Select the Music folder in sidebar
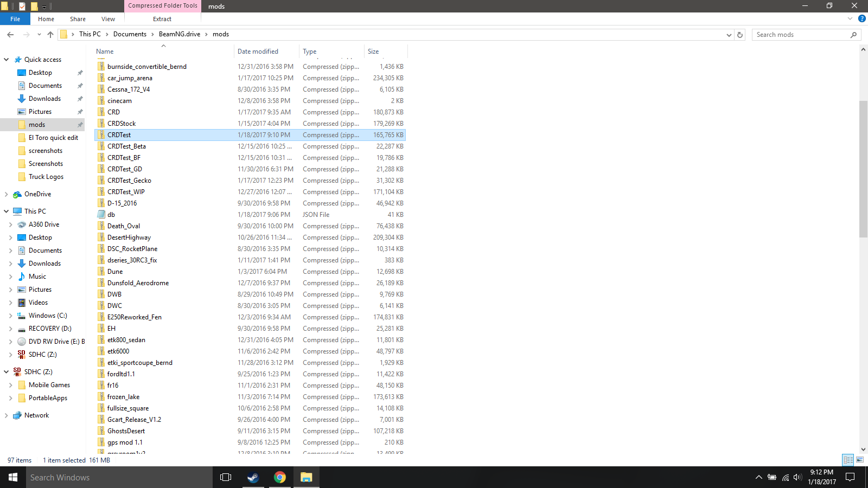 (37, 277)
